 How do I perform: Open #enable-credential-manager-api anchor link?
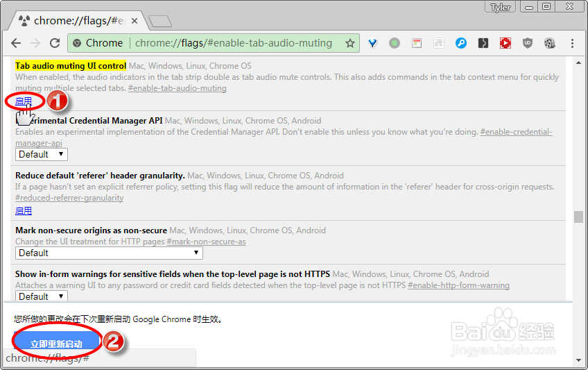516,132
